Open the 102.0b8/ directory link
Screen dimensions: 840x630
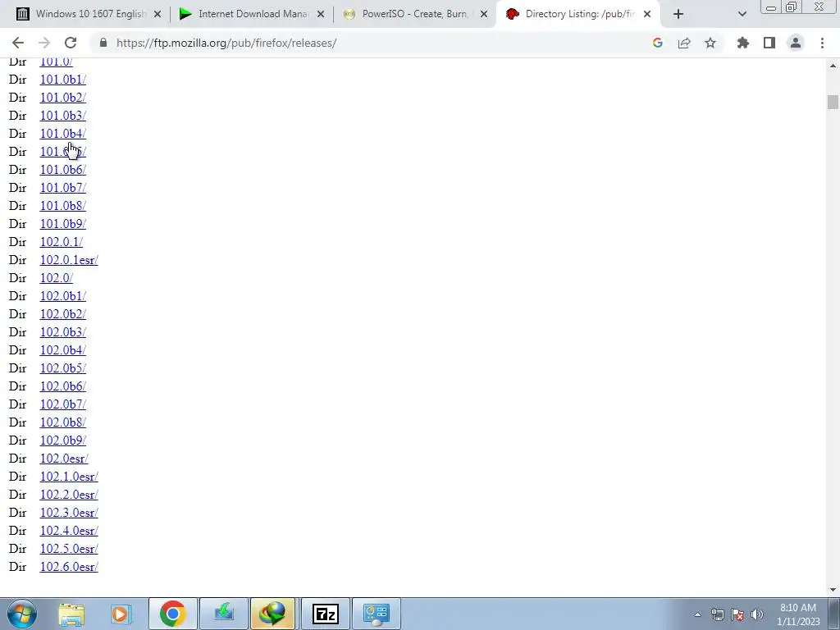coord(62,422)
